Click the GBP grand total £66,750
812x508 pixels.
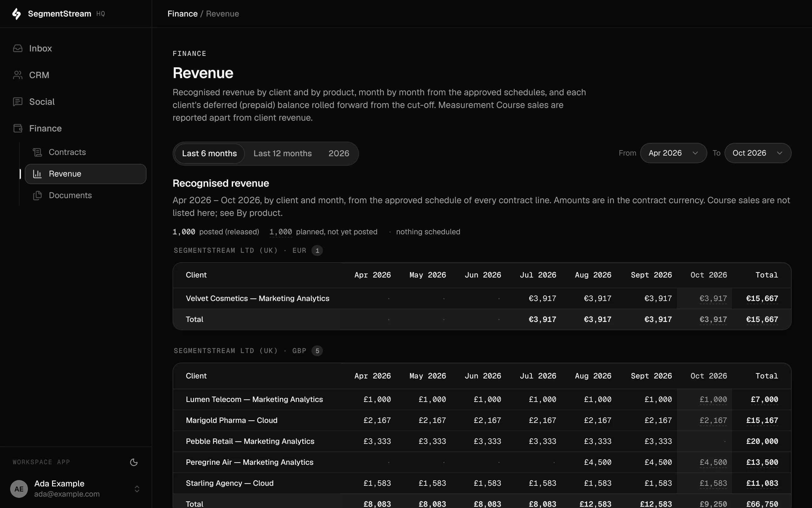(762, 504)
